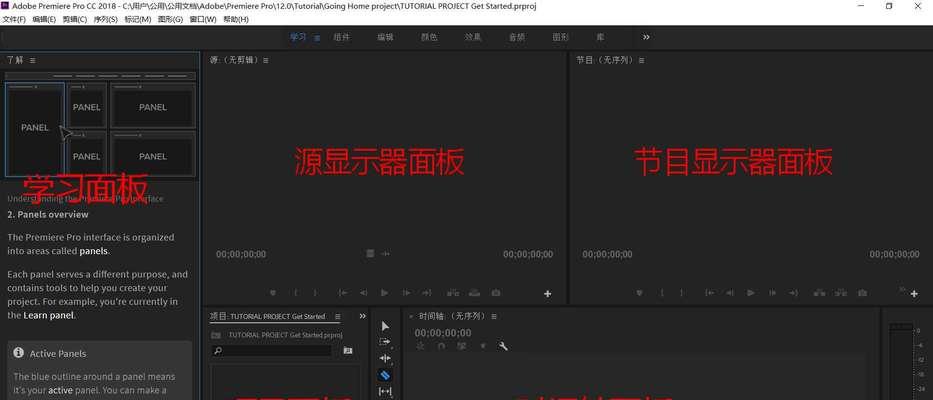Open Source monitor button editor plus
The height and width of the screenshot is (400, 933).
click(547, 293)
